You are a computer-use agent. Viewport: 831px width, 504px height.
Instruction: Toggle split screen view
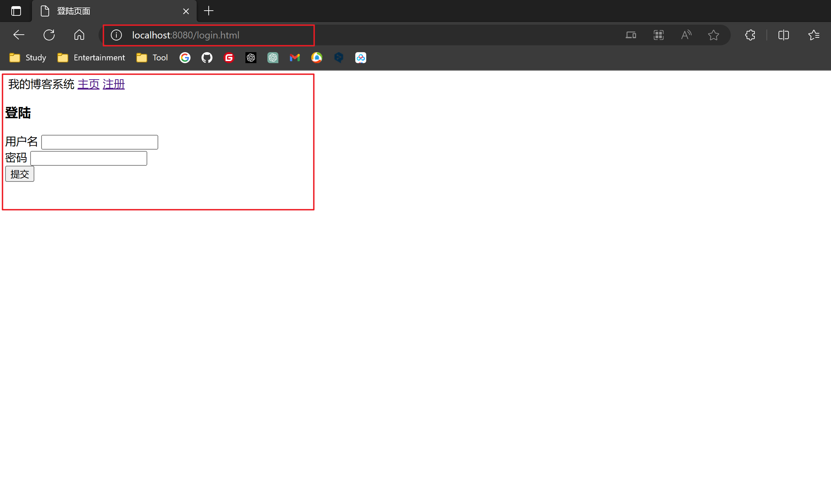click(783, 35)
